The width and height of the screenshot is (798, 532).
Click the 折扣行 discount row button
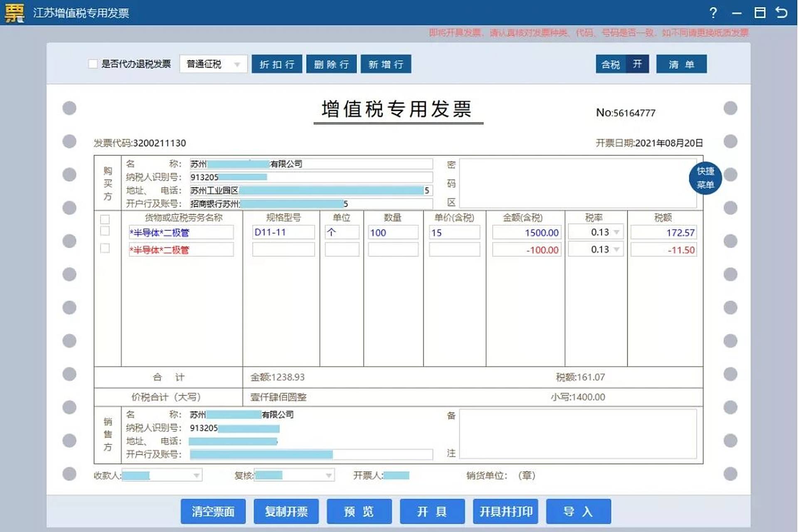pos(277,64)
